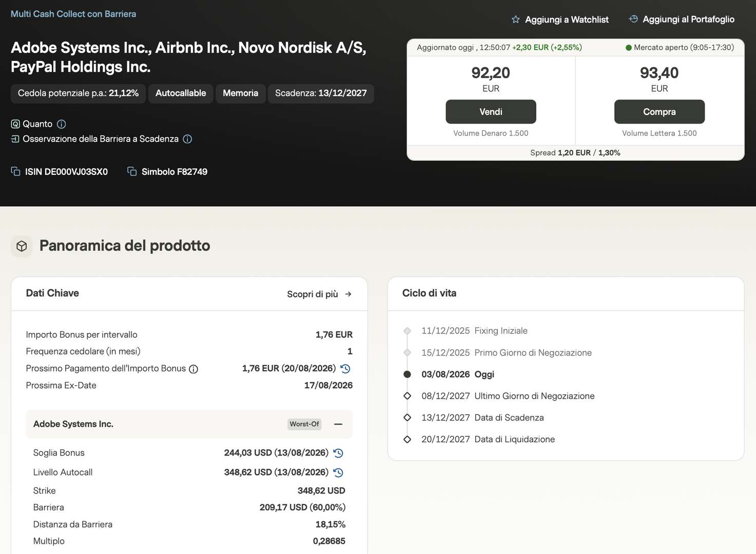Click Distanza da Barriera value 18,15%
Image resolution: width=756 pixels, height=554 pixels.
point(331,524)
